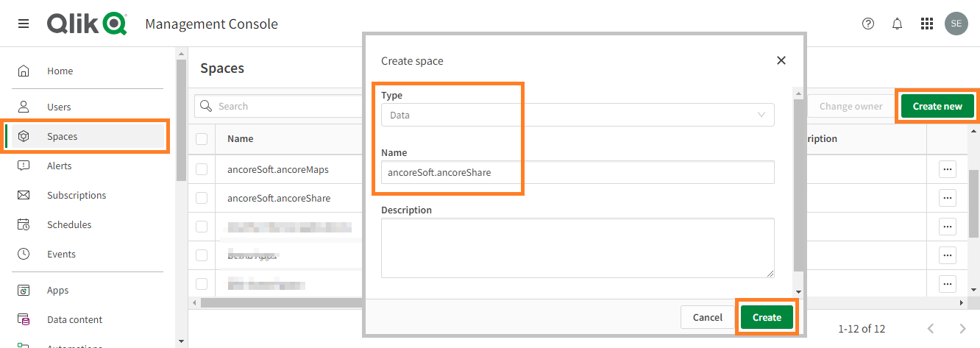Open the SE user profile avatar

pos(956,24)
